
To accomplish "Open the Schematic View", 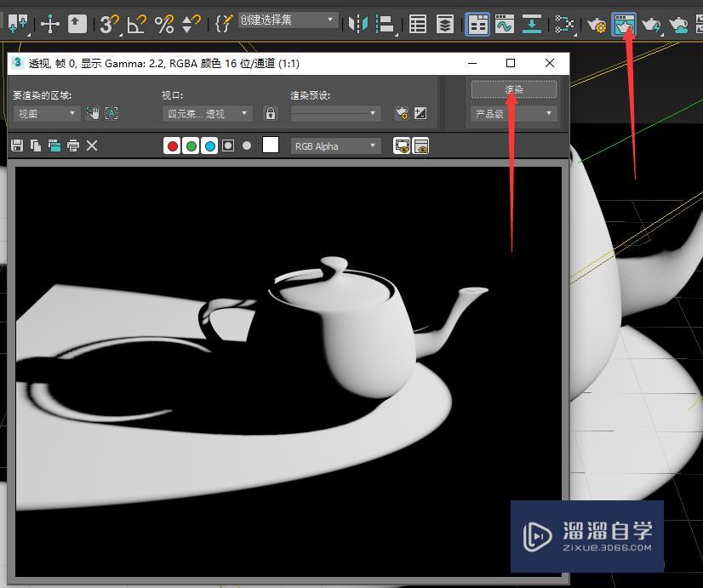I will (532, 23).
